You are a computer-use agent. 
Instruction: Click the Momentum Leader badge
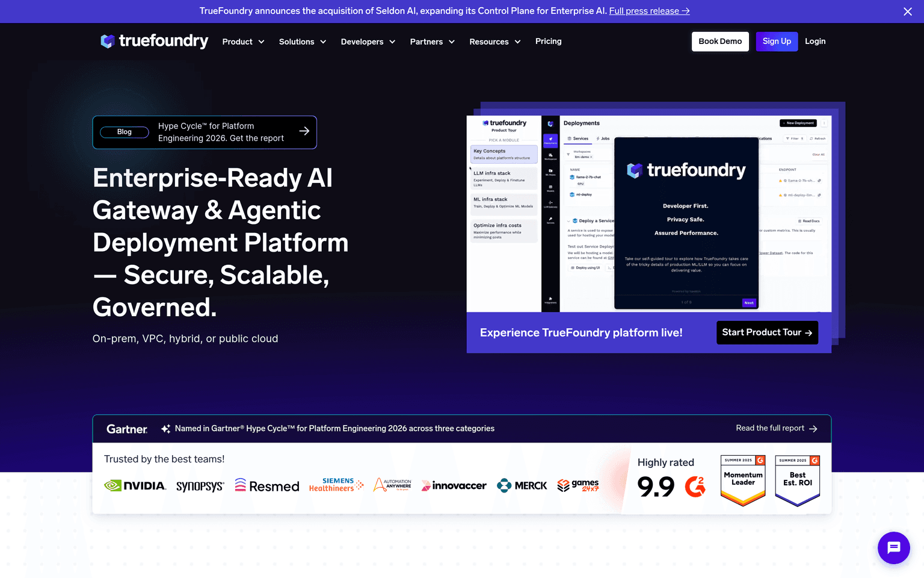click(x=743, y=480)
